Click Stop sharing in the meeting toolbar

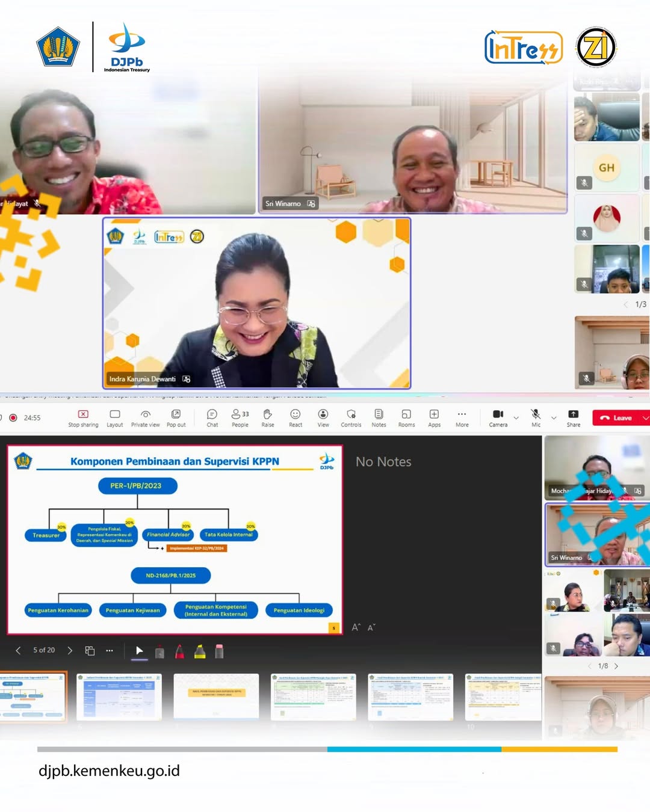[x=83, y=417]
